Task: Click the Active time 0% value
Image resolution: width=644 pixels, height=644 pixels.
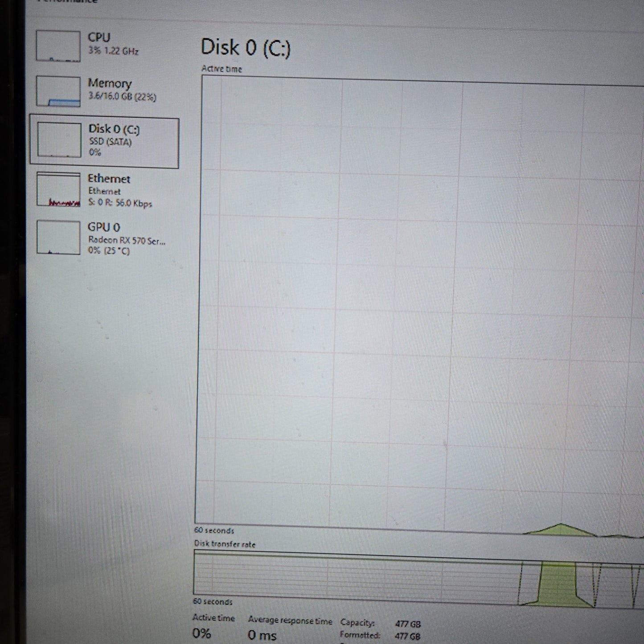Action: 201,633
